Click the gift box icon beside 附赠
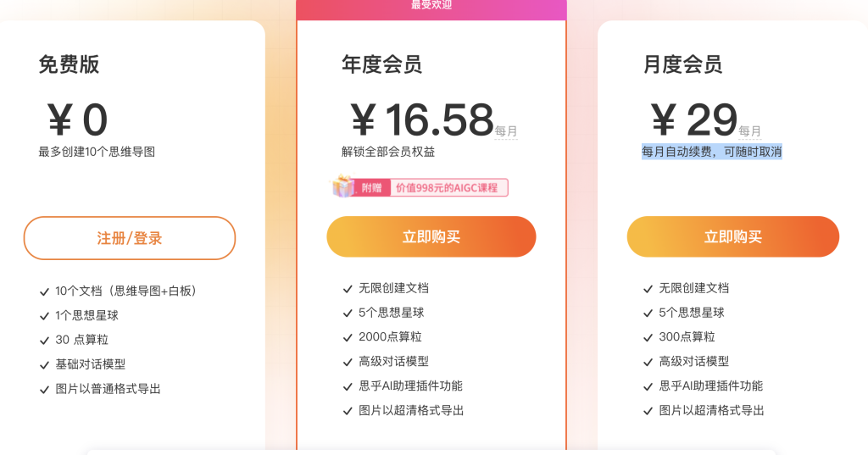868x455 pixels. (342, 186)
